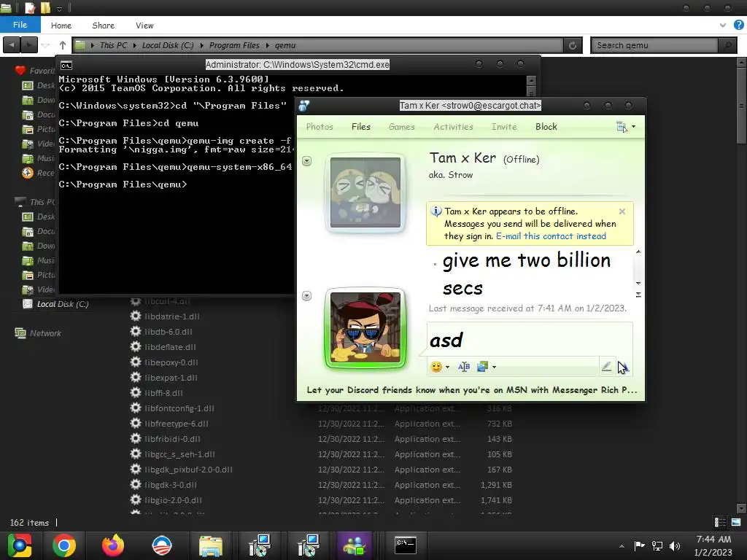
Task: Expand arrow beside your own display picture
Action: [x=307, y=296]
